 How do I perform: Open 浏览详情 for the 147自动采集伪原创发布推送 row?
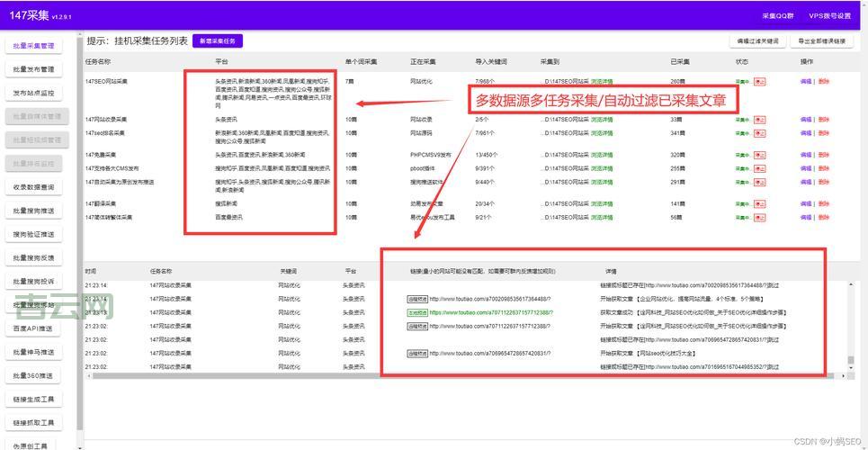[602, 182]
